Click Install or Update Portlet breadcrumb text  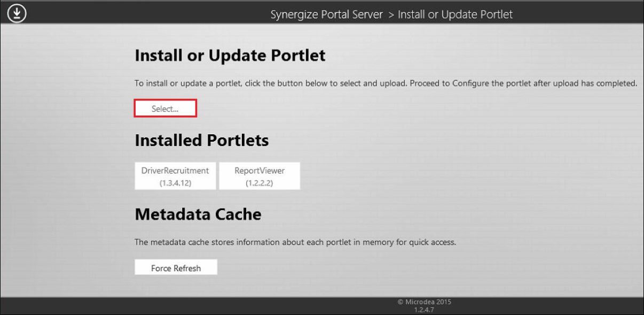455,14
